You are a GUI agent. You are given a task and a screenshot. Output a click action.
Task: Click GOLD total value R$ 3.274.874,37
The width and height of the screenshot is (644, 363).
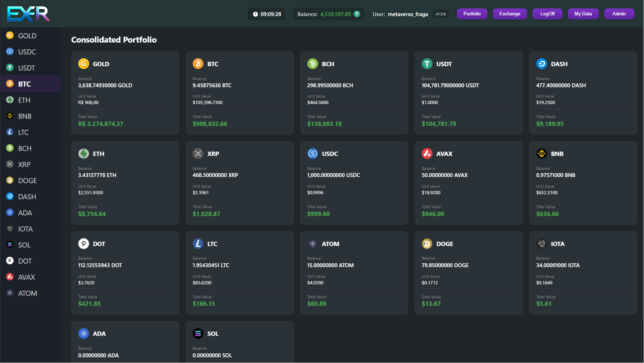(101, 124)
